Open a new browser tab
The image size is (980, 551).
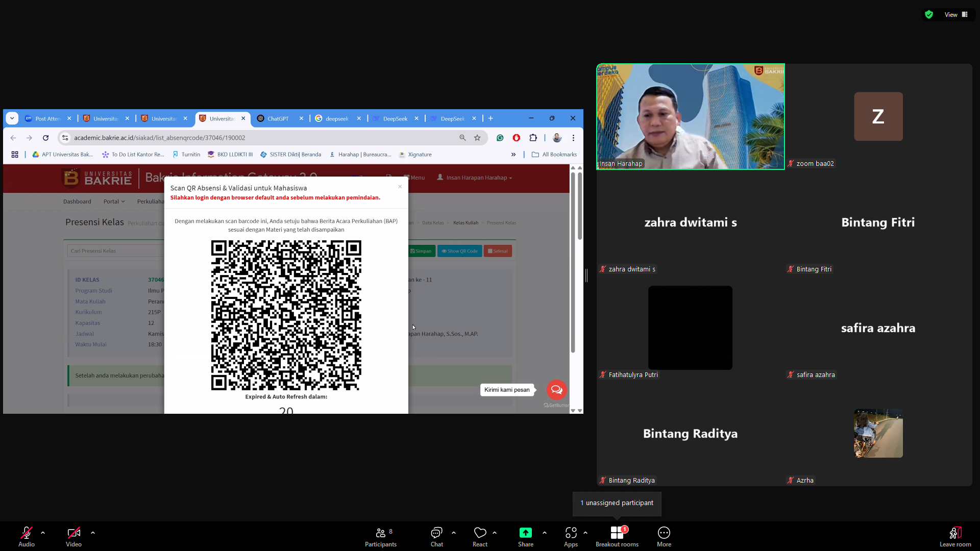click(x=491, y=118)
